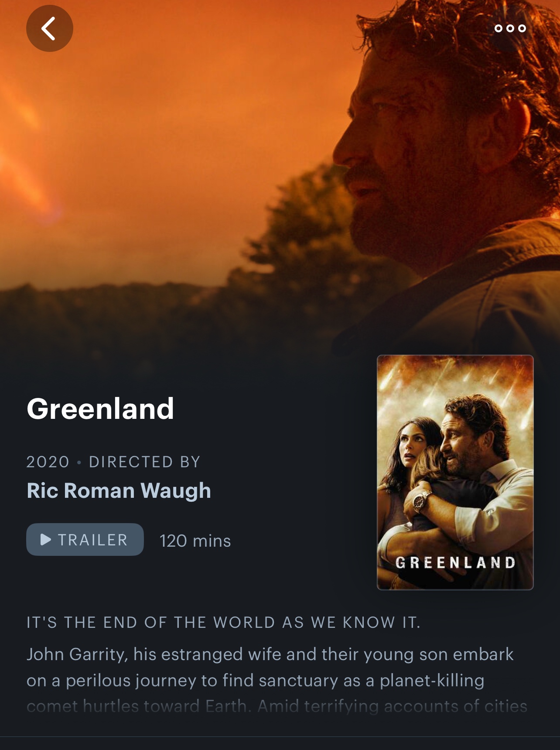Tap the DIRECTED BY label
The image size is (560, 750).
(145, 462)
